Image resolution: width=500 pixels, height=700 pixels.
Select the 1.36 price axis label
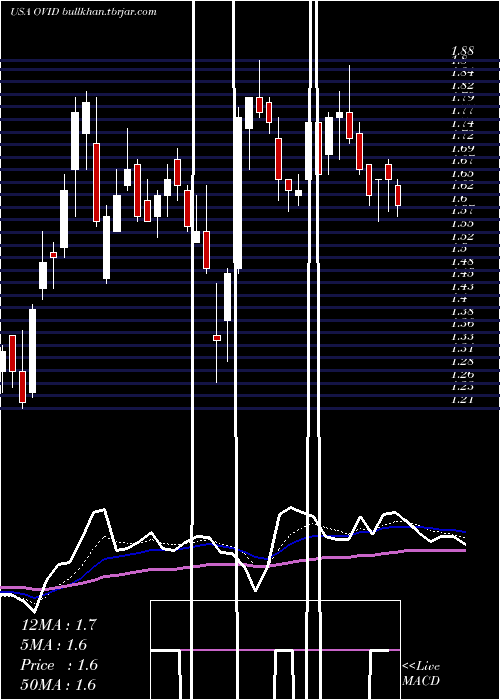(x=462, y=324)
